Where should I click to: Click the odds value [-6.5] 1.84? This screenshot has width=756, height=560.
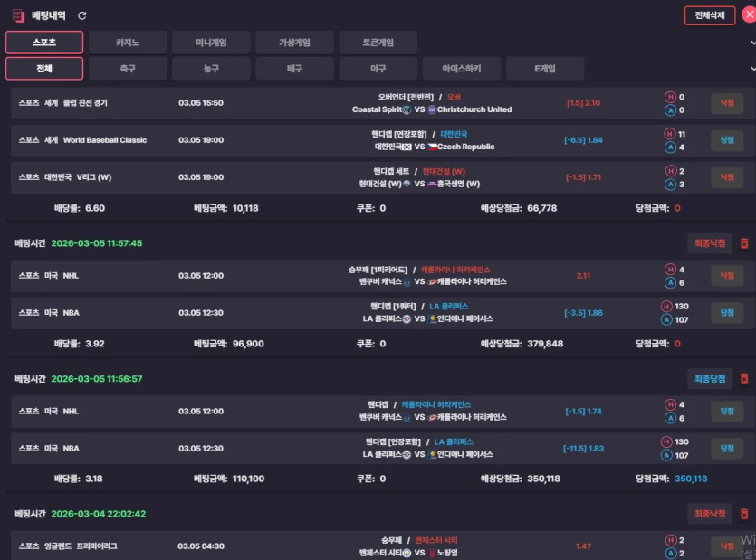click(583, 140)
